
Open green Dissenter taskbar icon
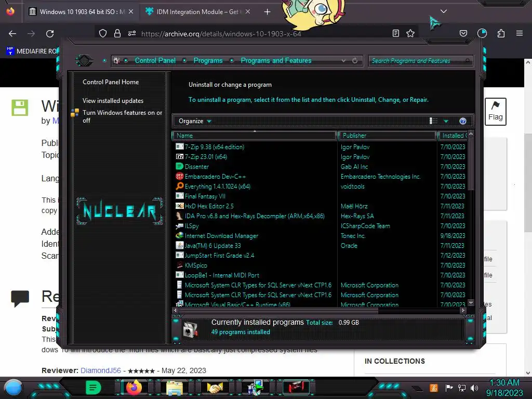coord(94,388)
